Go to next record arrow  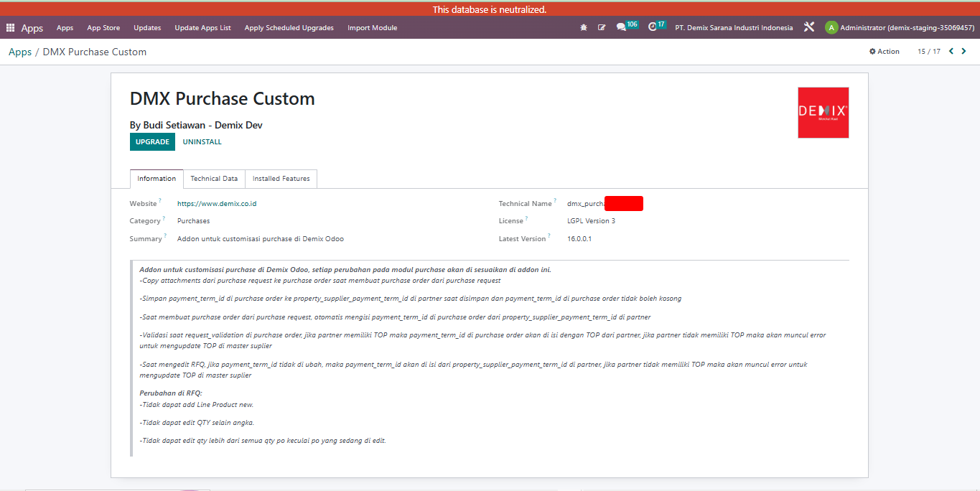(963, 51)
